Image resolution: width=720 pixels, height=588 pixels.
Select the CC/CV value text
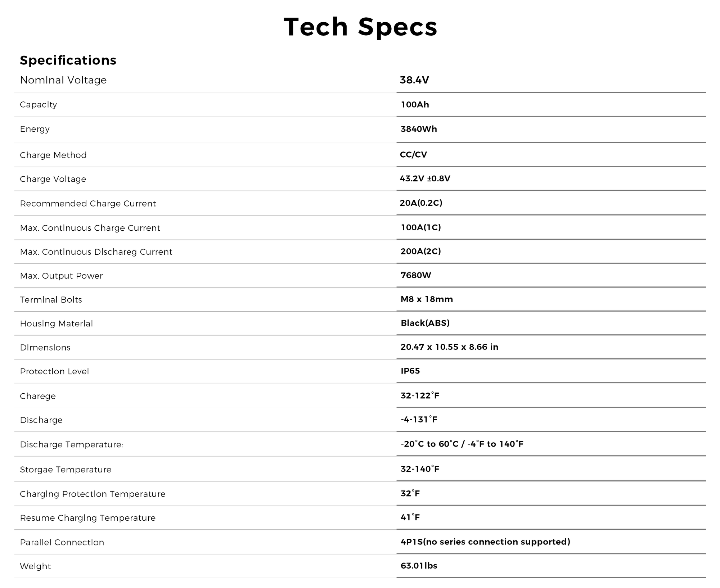[413, 155]
